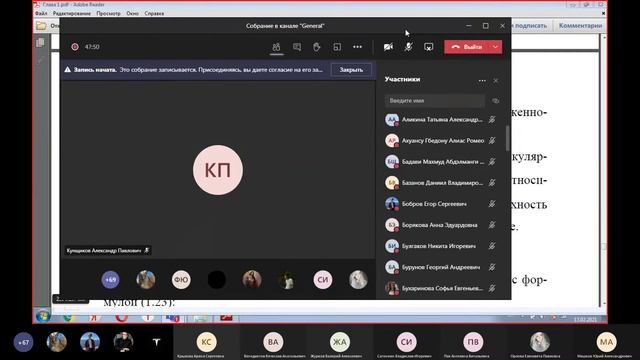
Task: Click the КС participant tile in bottom bar
Action: [206, 342]
